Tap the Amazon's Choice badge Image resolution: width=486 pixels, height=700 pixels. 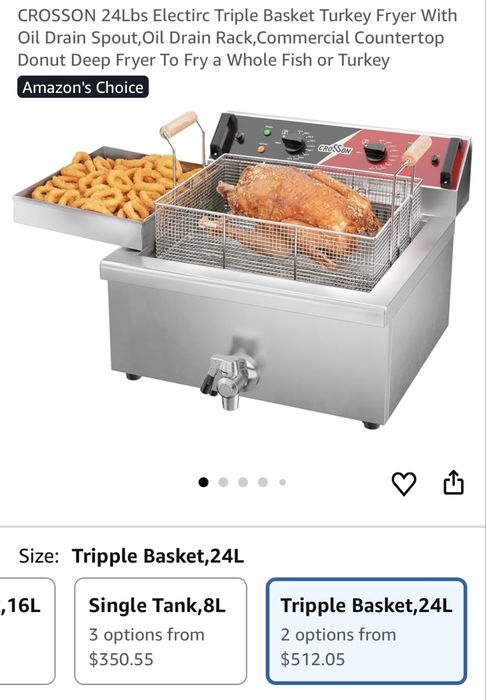pyautogui.click(x=83, y=87)
